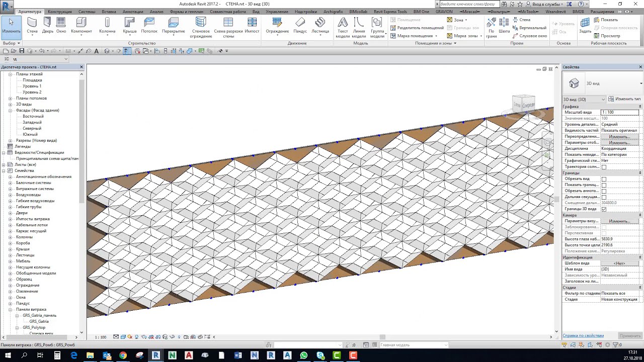Select the Пандус (Ramp) tool
Viewport: 644px width, 362px height.
click(x=300, y=26)
